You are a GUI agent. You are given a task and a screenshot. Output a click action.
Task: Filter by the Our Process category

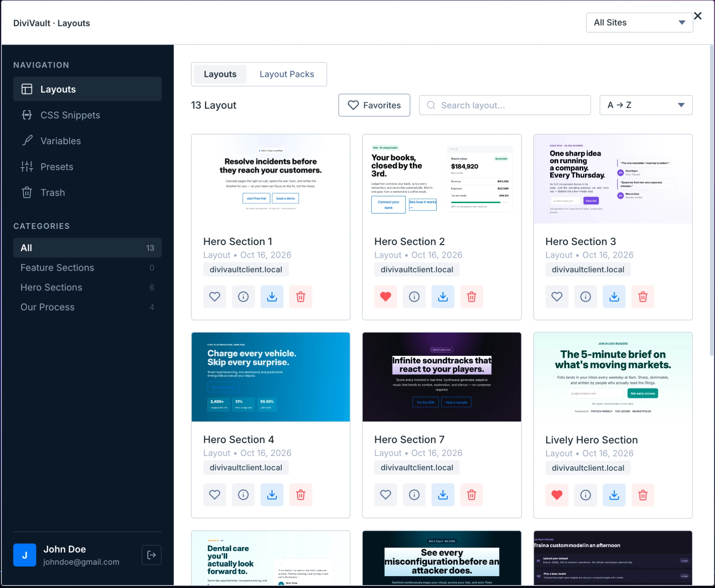[x=87, y=307]
